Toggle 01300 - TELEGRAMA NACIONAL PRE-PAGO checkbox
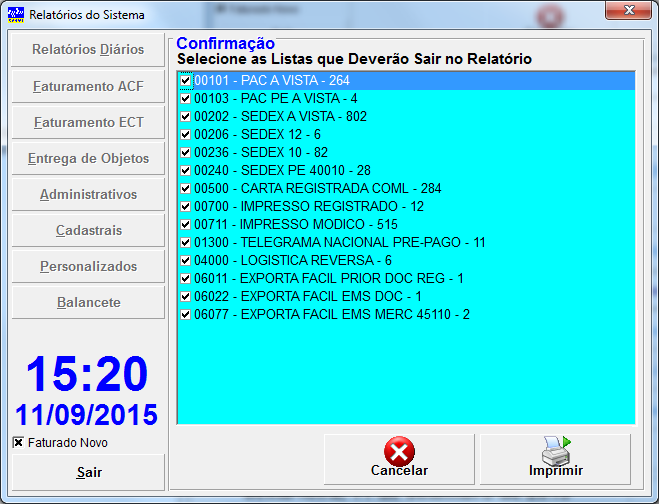Viewport: 659px width, 504px height. (x=185, y=243)
